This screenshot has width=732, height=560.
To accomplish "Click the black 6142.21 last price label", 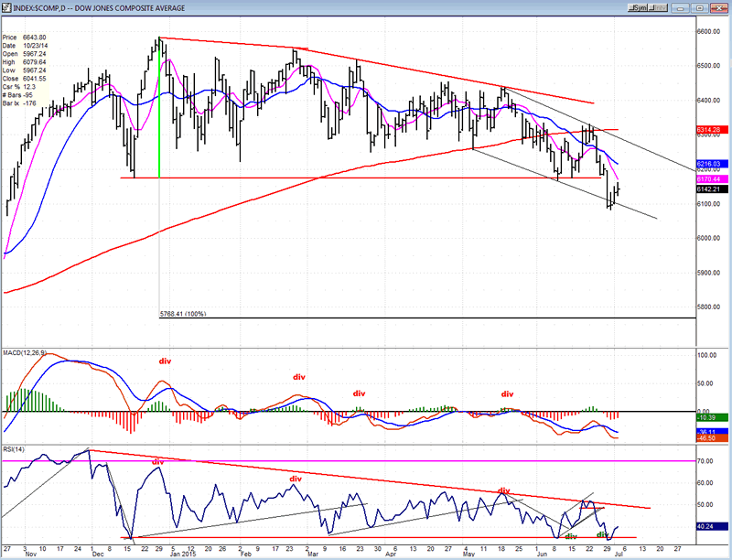I will point(712,188).
